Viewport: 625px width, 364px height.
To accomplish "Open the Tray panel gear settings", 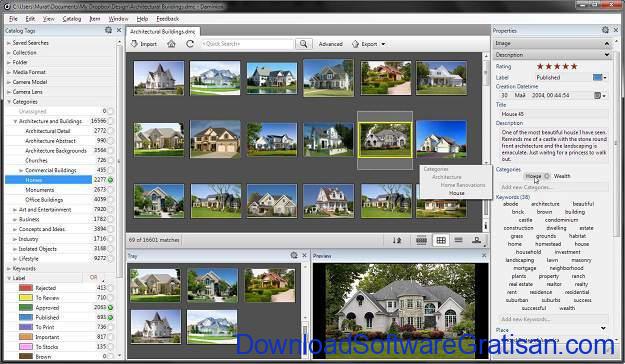I will coord(294,255).
